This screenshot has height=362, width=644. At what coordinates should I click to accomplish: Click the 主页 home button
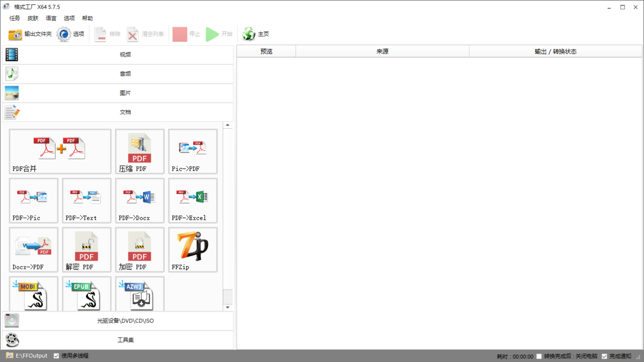click(x=255, y=34)
